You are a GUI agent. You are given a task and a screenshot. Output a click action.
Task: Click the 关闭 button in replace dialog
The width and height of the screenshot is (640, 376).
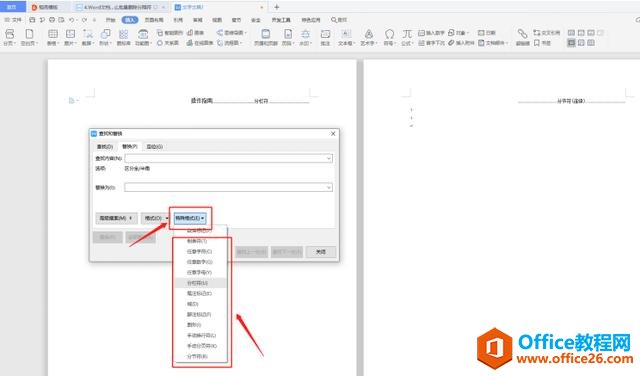pos(321,252)
